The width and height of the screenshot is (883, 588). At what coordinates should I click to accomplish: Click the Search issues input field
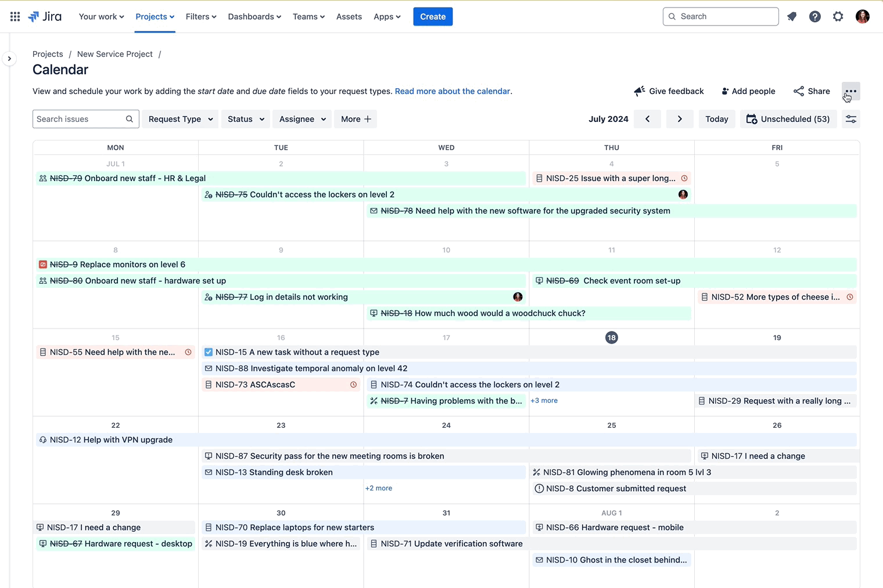tap(81, 118)
